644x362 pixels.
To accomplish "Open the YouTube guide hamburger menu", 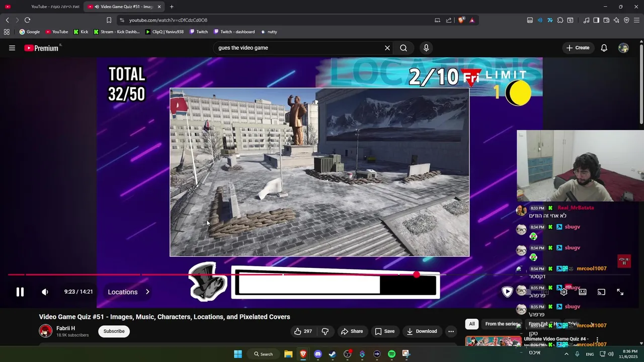I will [x=12, y=48].
